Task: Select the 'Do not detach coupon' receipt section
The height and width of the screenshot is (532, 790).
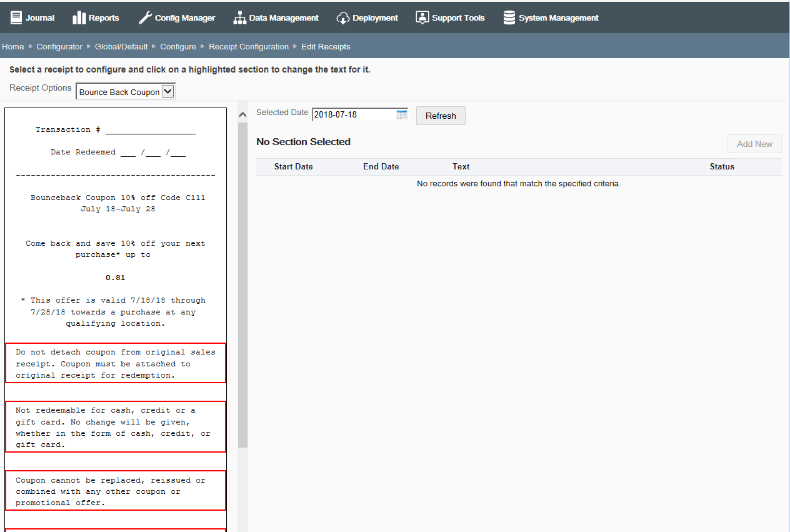Action: click(x=116, y=363)
